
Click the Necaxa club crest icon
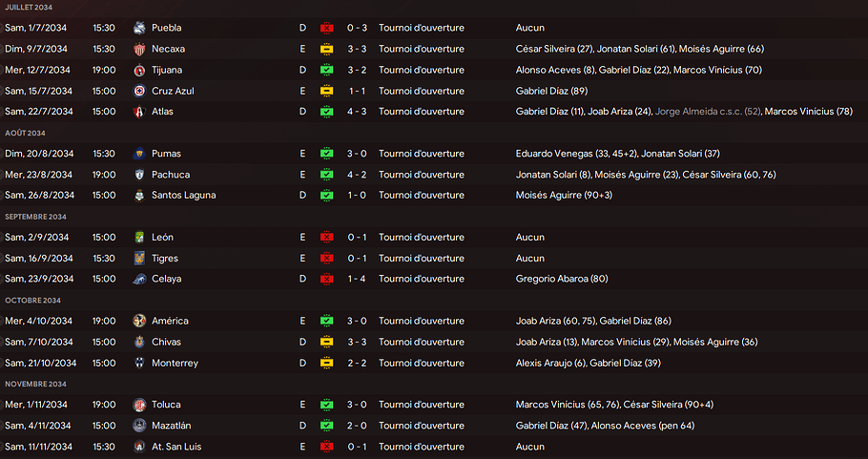[139, 49]
